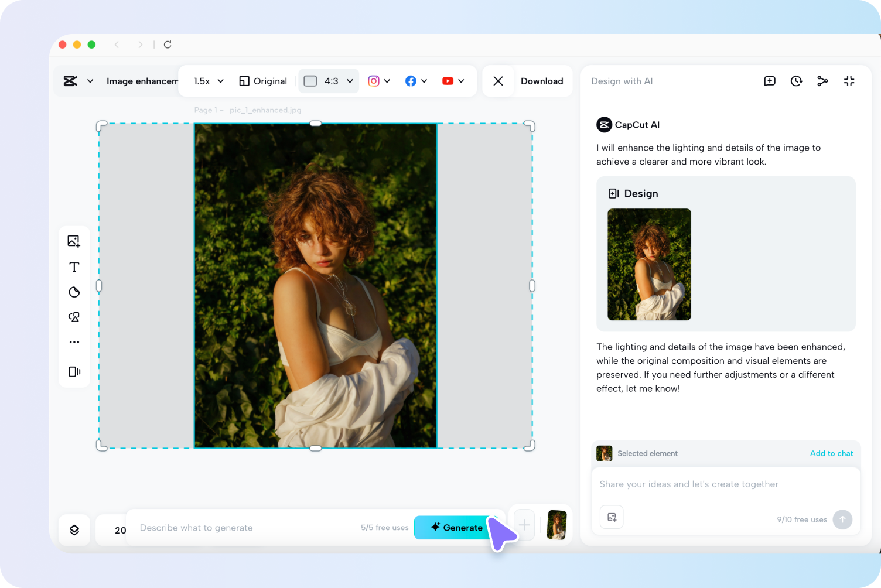
Task: Select the Text tool
Action: [x=74, y=266]
